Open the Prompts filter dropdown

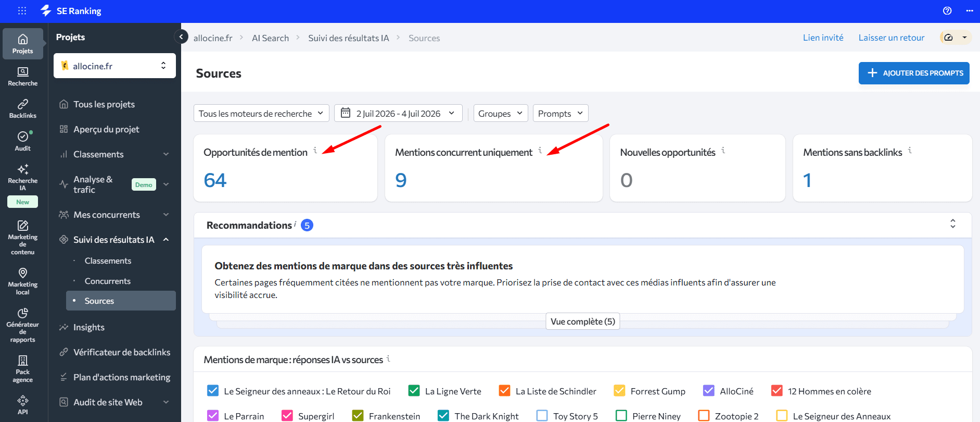pos(561,113)
